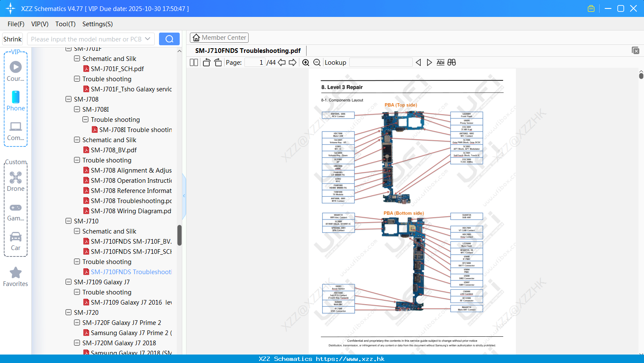The image size is (644, 363).
Task: Click the XZZ Schematics logo icon
Action: coord(10,8)
